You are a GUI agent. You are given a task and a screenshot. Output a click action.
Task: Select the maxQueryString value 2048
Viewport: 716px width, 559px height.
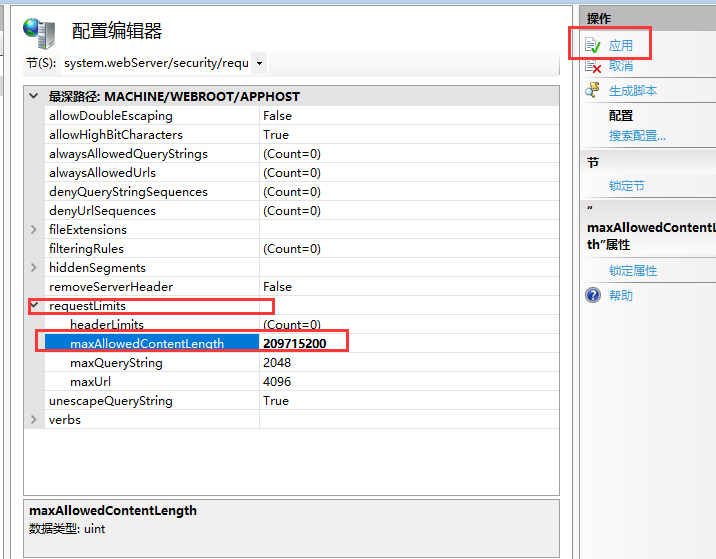click(276, 363)
